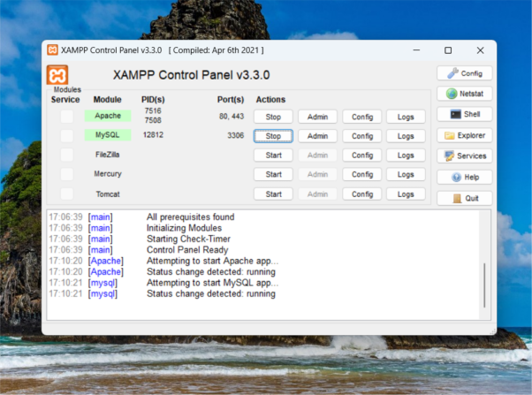Click the Port(s) column header

tap(231, 100)
